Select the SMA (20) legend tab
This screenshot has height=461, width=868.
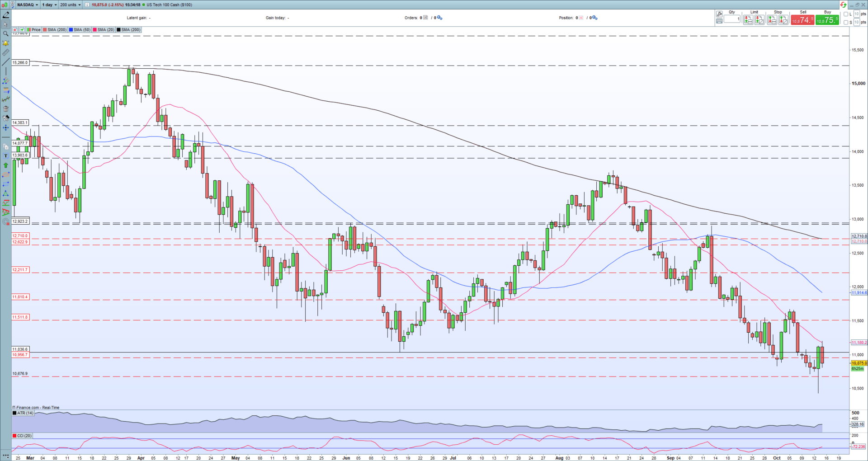104,30
